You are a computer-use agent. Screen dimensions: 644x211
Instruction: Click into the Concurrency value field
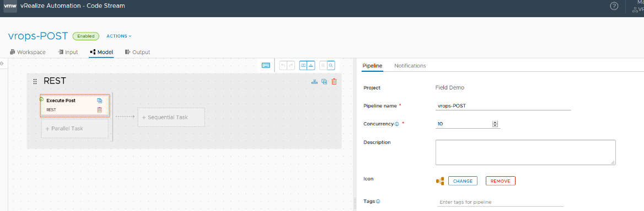pos(464,124)
